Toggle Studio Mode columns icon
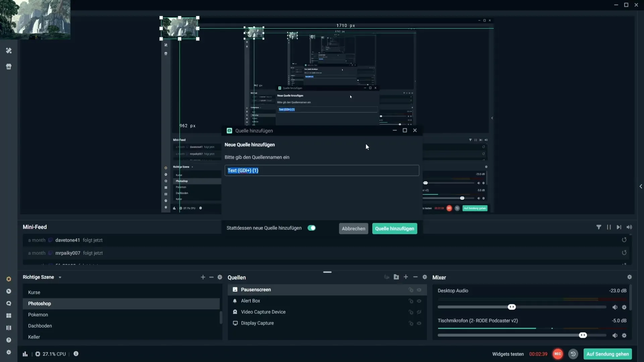644x362 pixels. click(x=9, y=328)
